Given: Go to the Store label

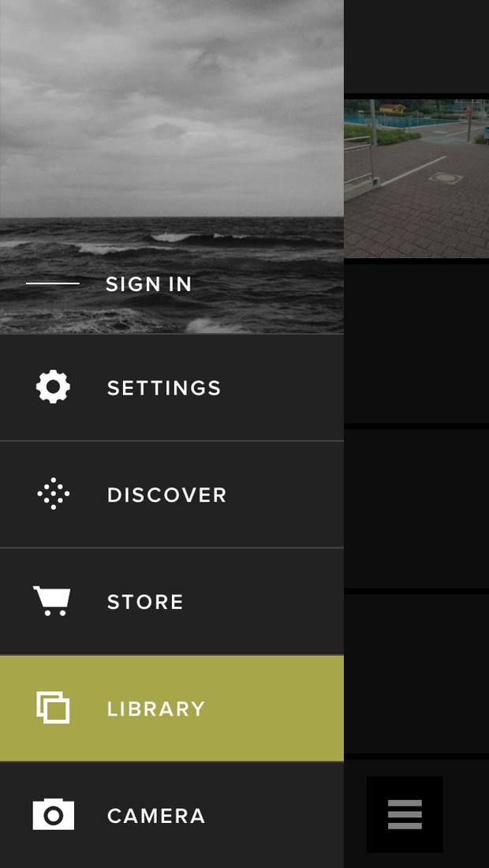Looking at the screenshot, I should click(x=145, y=602).
